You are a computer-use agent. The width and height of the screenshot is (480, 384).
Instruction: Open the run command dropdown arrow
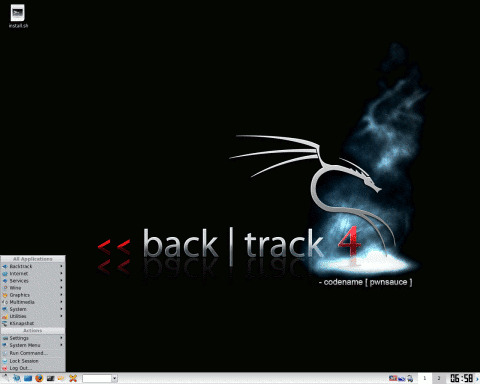[114, 378]
